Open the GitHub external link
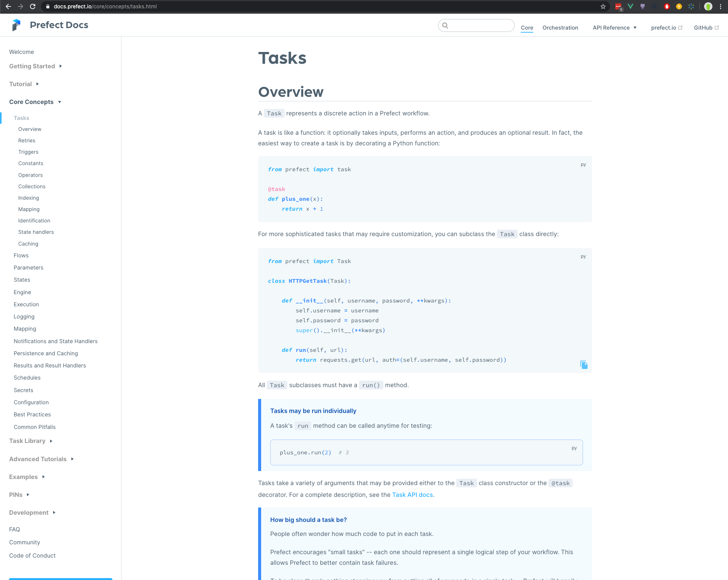The image size is (728, 580). 706,28
